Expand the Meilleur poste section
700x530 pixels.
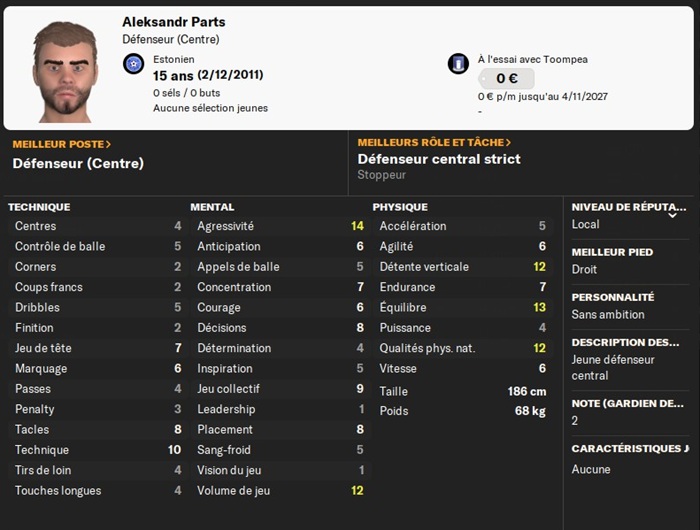point(62,144)
